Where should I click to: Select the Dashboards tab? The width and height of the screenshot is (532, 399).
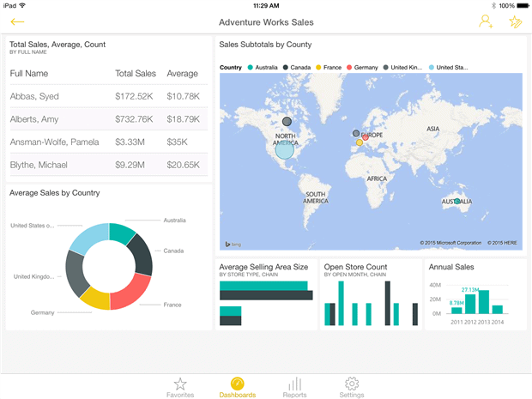[237, 387]
